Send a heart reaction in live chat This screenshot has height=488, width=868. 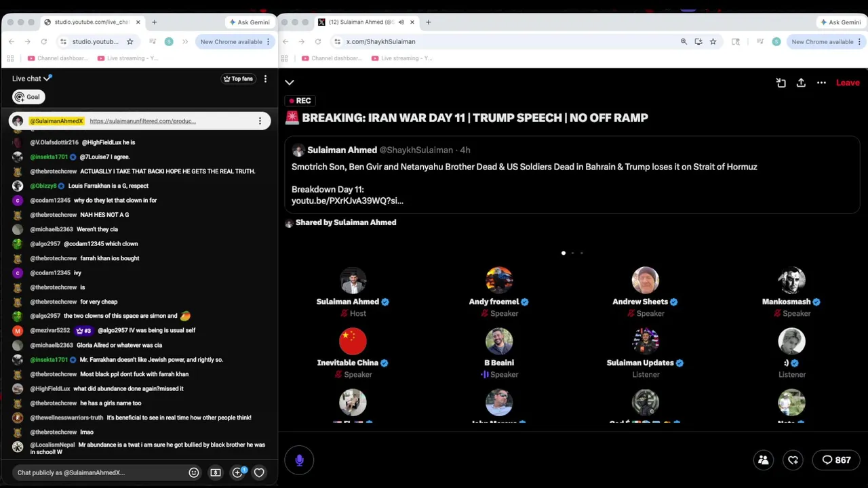(x=259, y=472)
